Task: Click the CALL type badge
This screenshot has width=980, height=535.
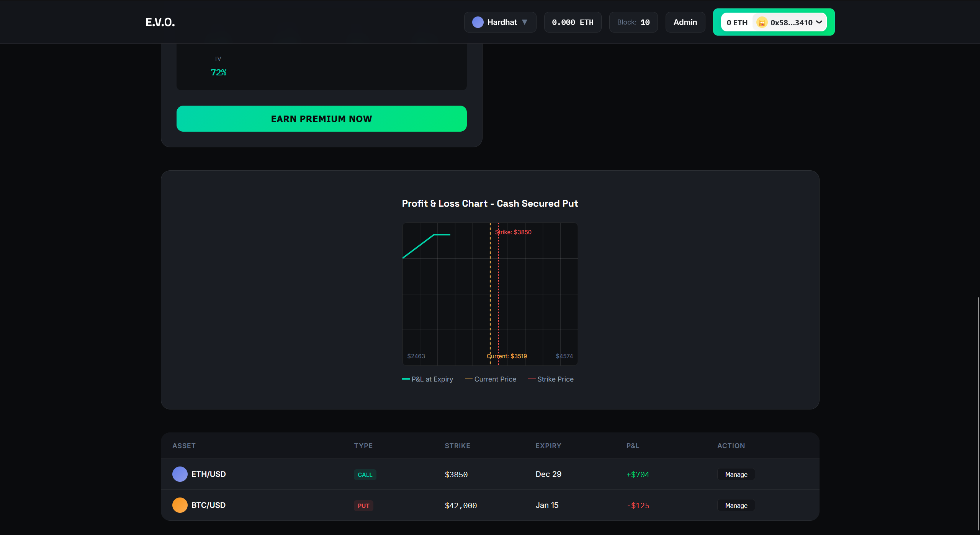Action: click(365, 475)
